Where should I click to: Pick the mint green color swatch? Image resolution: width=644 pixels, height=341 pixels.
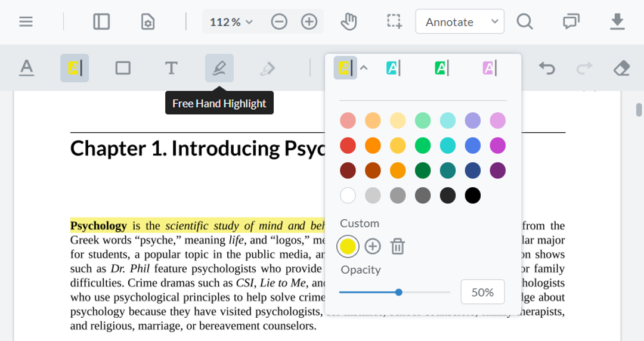click(x=423, y=121)
